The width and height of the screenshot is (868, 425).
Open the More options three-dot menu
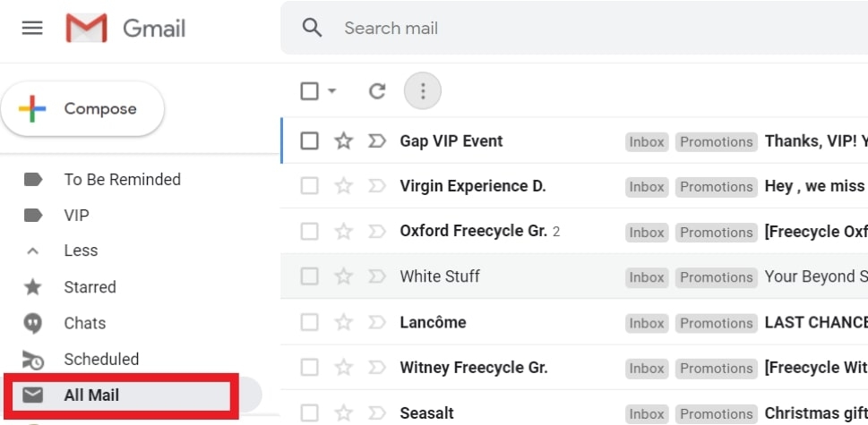click(x=423, y=91)
